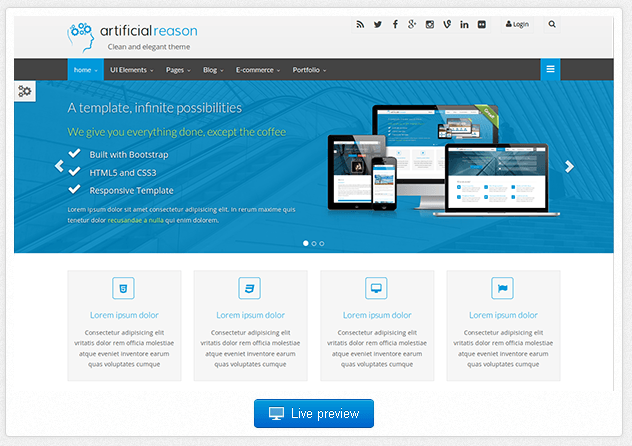
Task: Click the Login button
Action: point(517,24)
